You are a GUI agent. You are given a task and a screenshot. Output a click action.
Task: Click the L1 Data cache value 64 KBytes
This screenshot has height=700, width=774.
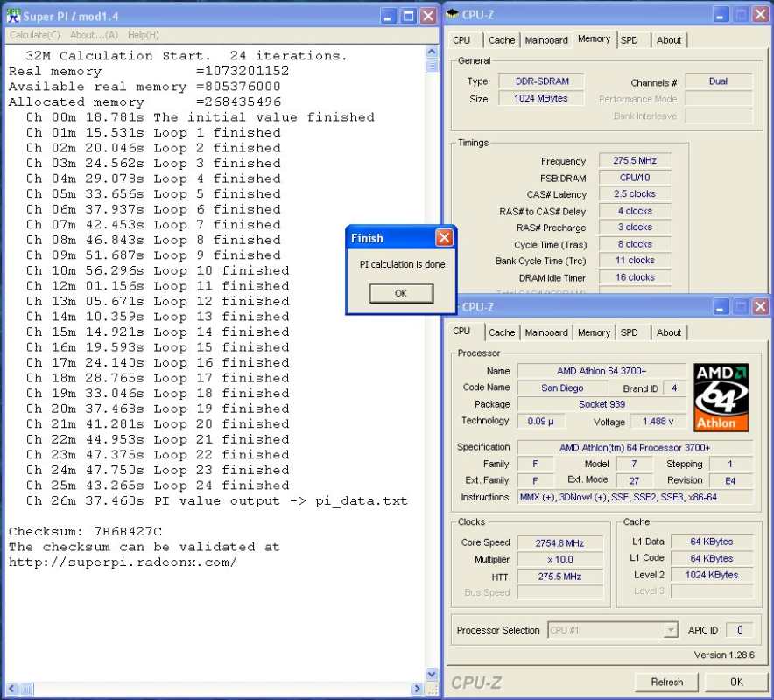coord(712,542)
